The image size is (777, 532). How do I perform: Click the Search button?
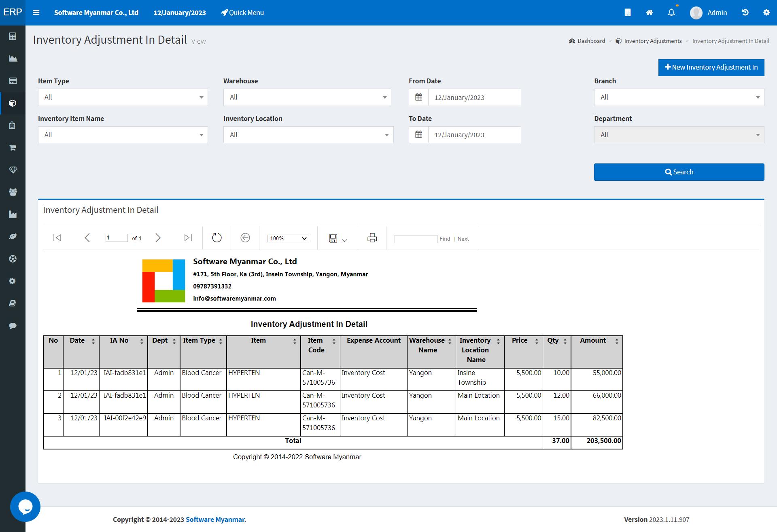[679, 172]
